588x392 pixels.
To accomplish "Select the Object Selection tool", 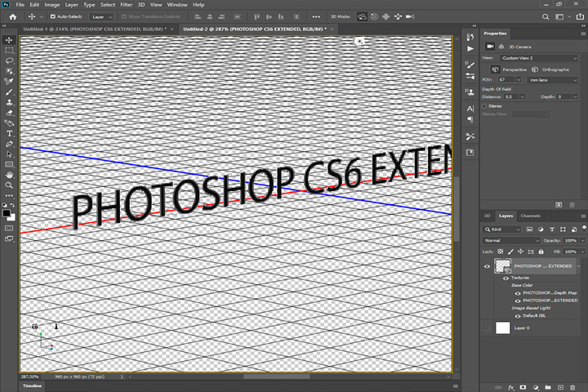I will (x=9, y=71).
